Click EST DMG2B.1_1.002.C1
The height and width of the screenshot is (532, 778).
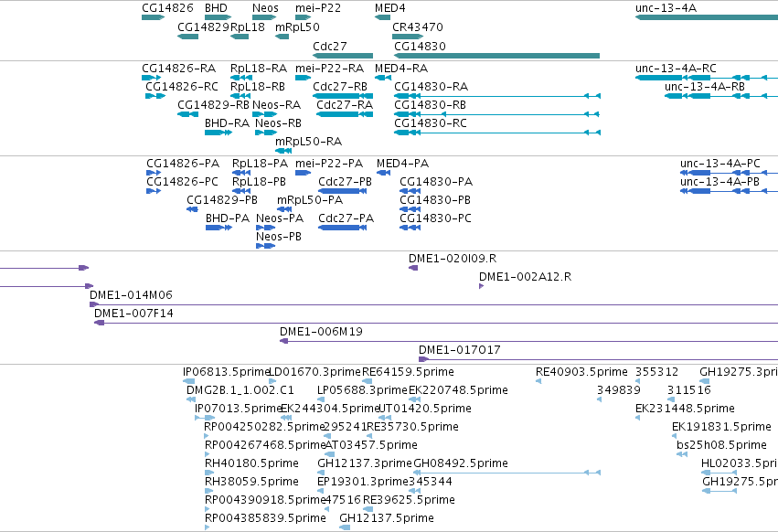[x=191, y=400]
